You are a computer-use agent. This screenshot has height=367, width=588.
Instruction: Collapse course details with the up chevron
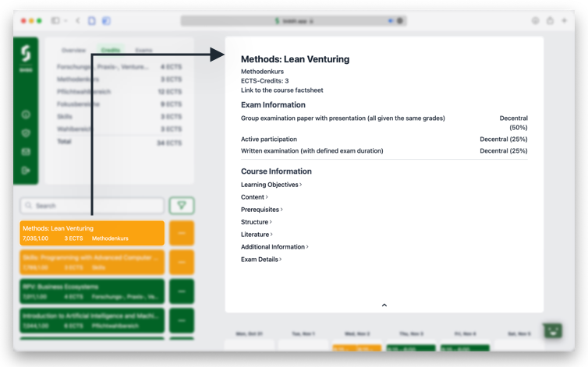click(384, 305)
